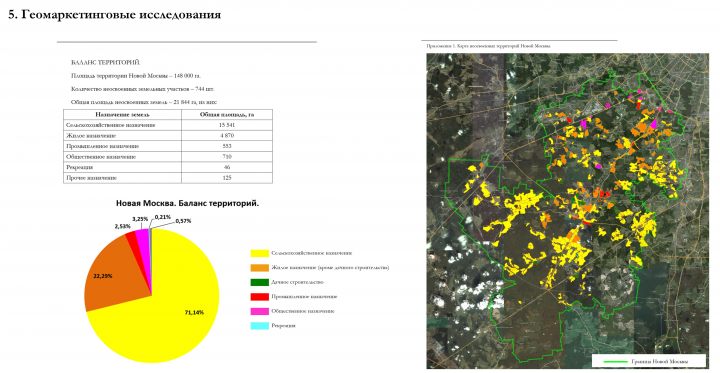Select legend label "Дачное строительство"
720x373 pixels.
point(298,282)
